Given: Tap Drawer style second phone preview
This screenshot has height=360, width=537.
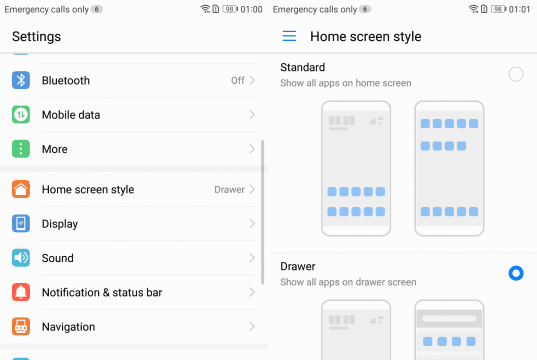Looking at the screenshot, I should click(x=449, y=330).
